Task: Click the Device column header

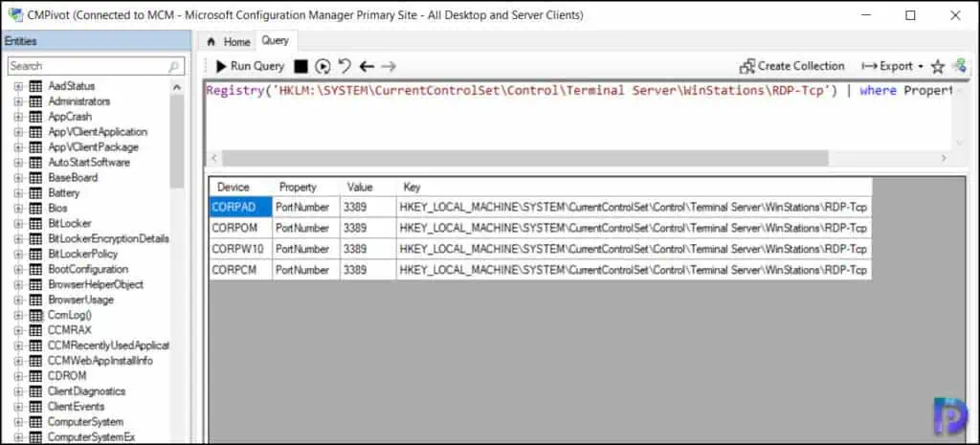Action: point(240,187)
